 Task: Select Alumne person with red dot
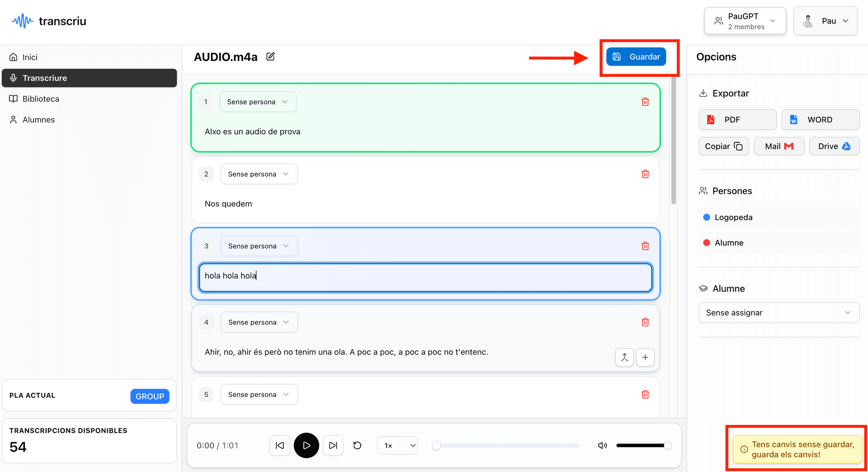pyautogui.click(x=729, y=243)
